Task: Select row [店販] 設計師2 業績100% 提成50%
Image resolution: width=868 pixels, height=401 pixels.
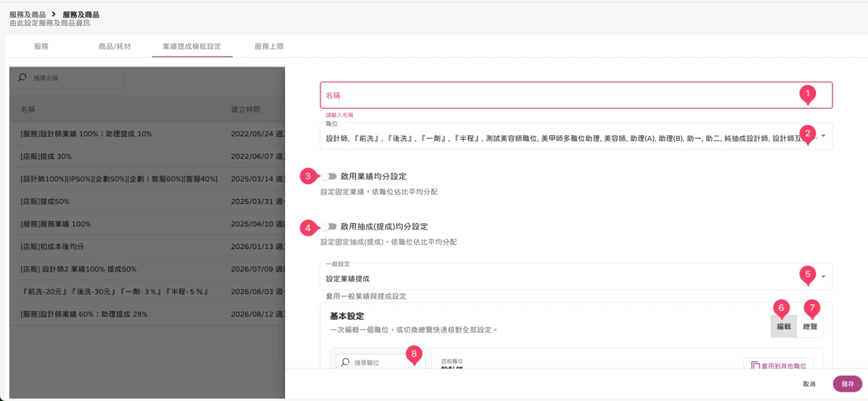Action: pos(148,269)
